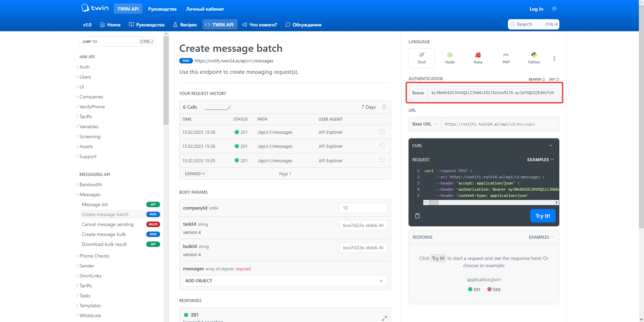Open the v1.0 version selector

click(87, 25)
